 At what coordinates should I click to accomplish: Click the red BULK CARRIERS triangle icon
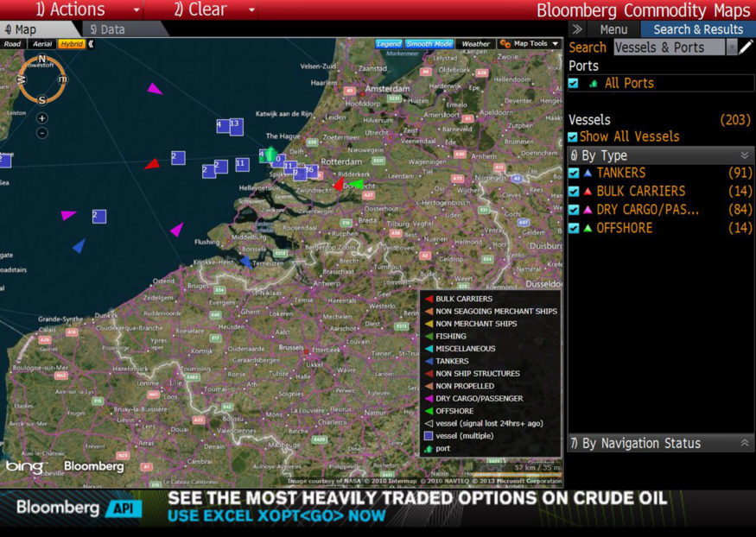[x=588, y=191]
